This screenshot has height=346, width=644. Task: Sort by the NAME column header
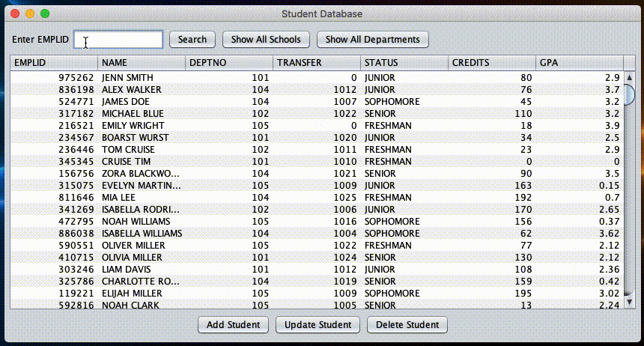click(x=142, y=63)
